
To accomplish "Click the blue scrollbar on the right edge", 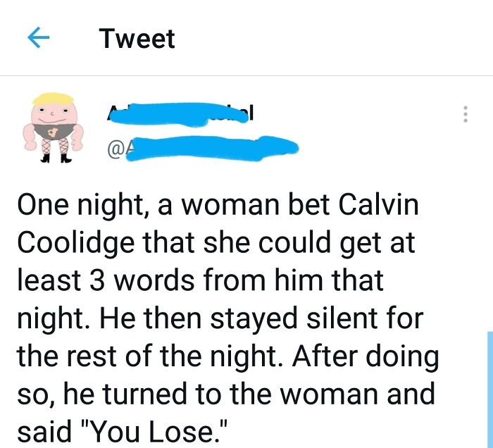I will [x=489, y=387].
